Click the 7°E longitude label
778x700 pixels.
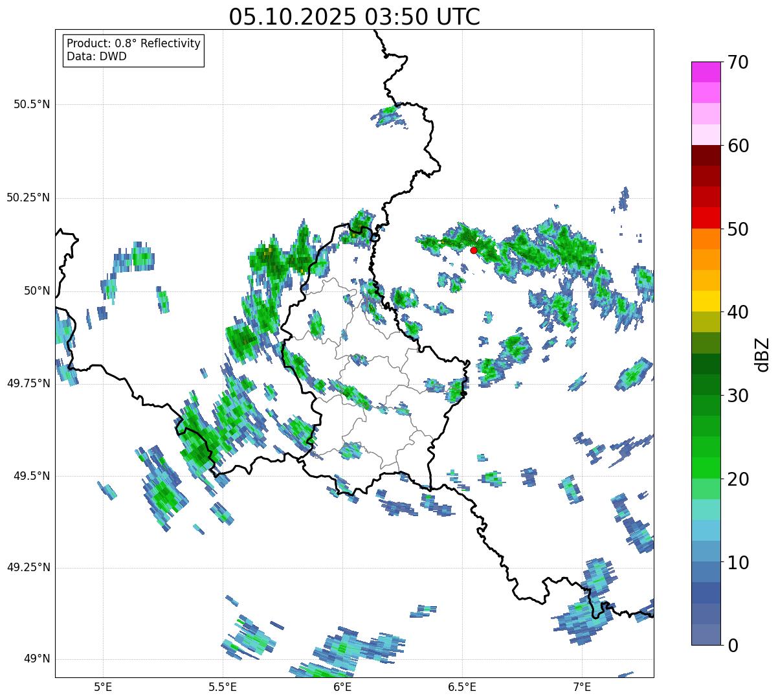pyautogui.click(x=582, y=686)
